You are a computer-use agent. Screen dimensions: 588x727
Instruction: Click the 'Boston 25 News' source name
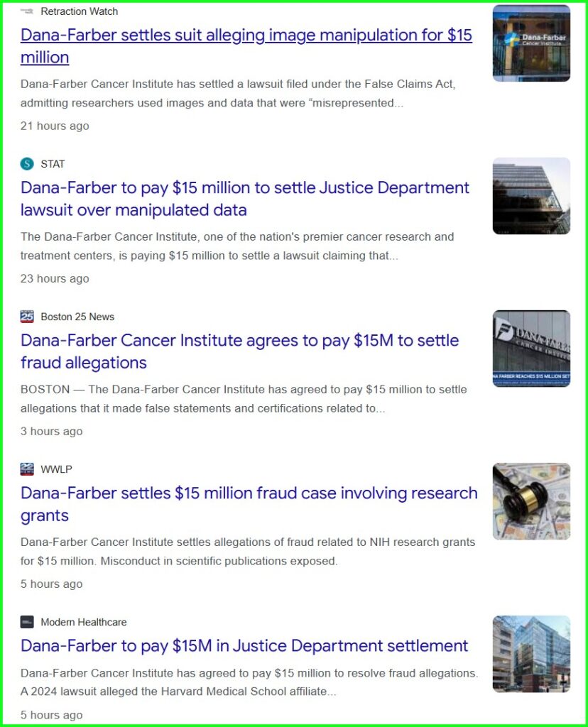(77, 317)
